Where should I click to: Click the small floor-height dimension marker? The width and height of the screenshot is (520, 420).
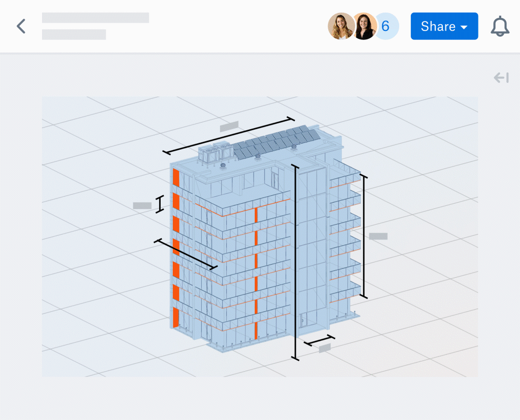point(160,204)
